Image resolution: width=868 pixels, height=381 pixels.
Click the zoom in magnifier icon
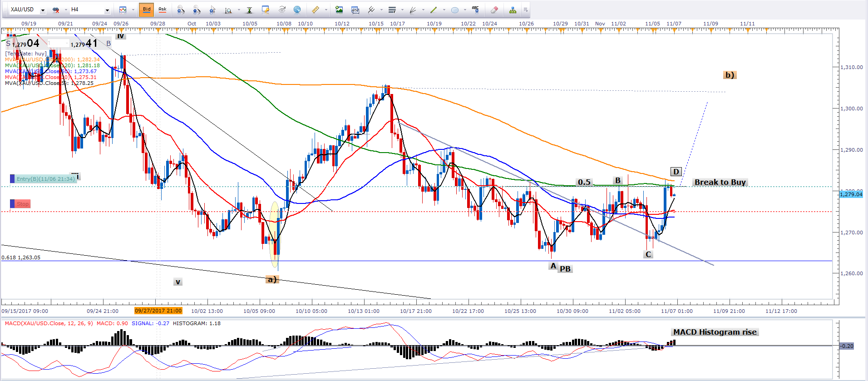(x=181, y=10)
